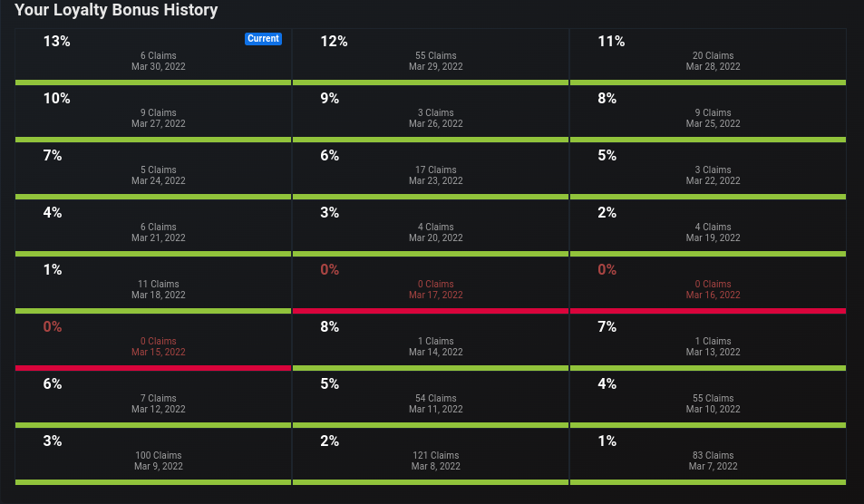Click the 11% Mar 28, 2022 entry

[708, 57]
